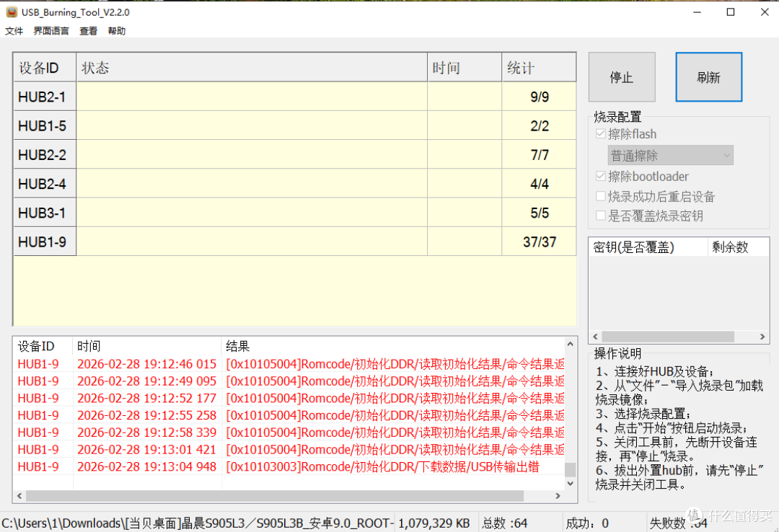
Task: Select log entry at 19:12:58 339
Action: [x=289, y=432]
